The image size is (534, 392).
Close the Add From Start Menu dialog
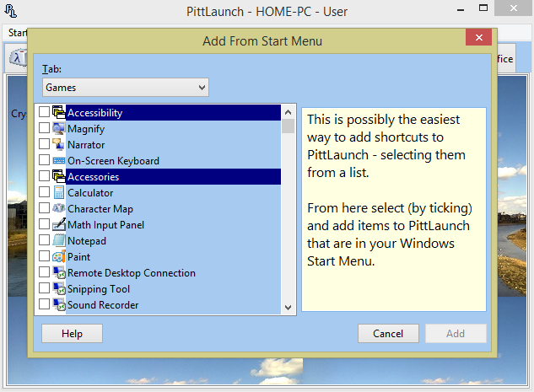point(478,39)
